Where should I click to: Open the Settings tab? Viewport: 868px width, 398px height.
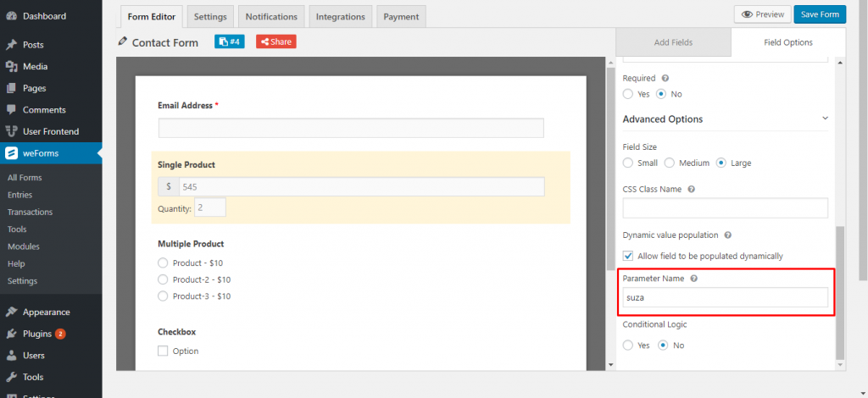(210, 17)
